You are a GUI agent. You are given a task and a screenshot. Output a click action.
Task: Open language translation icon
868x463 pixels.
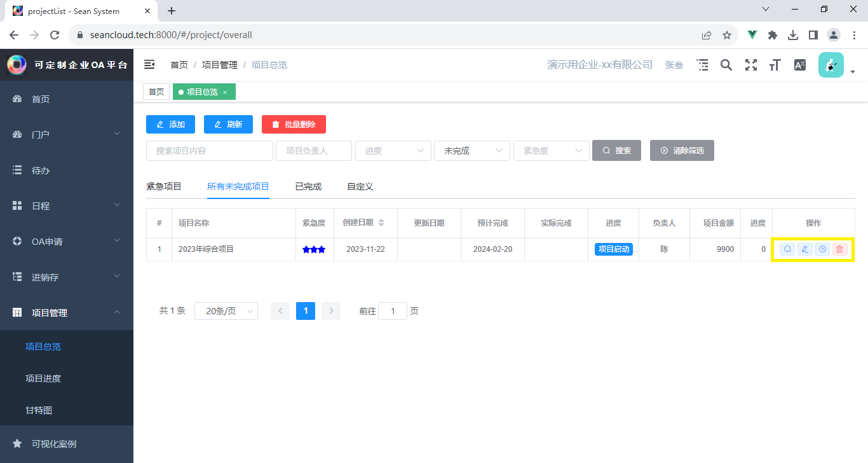coord(800,65)
